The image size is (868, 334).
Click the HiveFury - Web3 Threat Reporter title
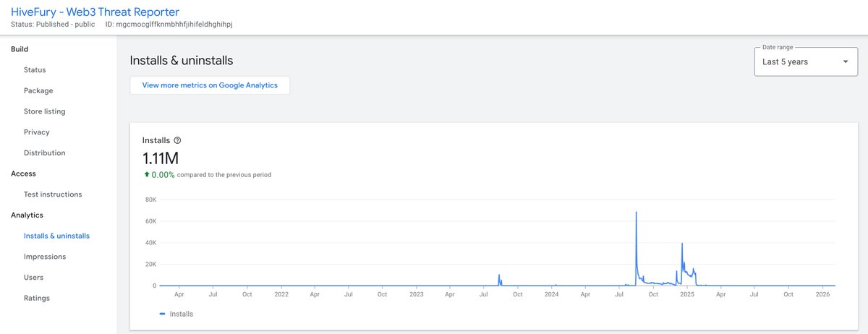[x=95, y=12]
